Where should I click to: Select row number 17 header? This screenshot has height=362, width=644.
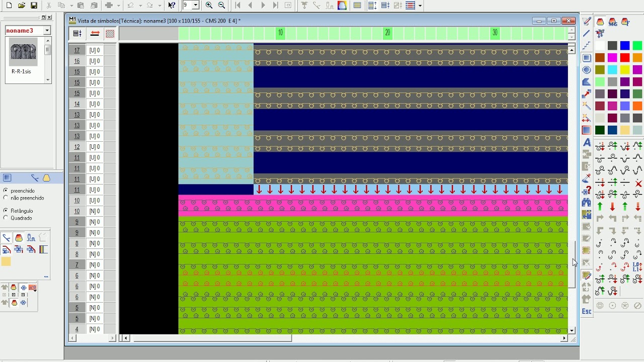click(77, 50)
